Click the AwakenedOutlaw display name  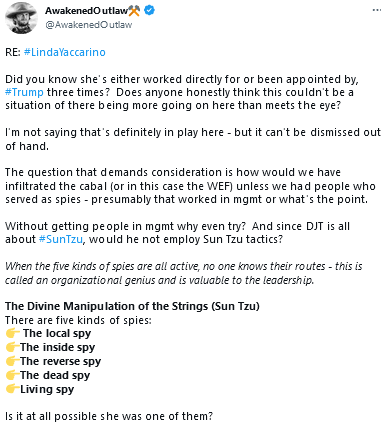click(x=87, y=11)
